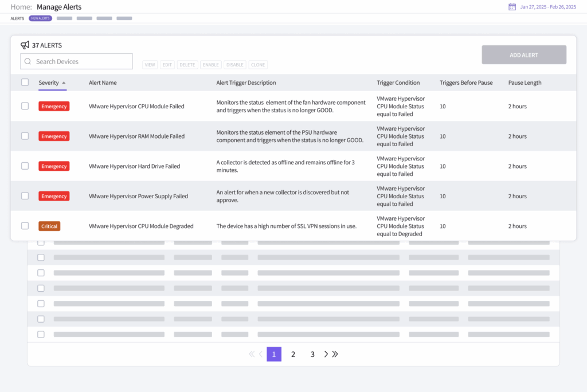Click the EDIT toolbar action
The width and height of the screenshot is (587, 392).
click(x=167, y=65)
